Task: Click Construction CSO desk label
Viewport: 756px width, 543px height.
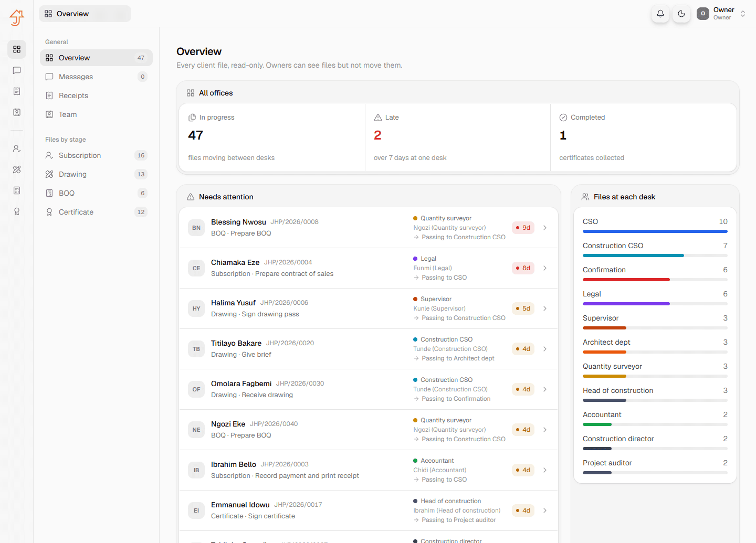Action: point(613,246)
